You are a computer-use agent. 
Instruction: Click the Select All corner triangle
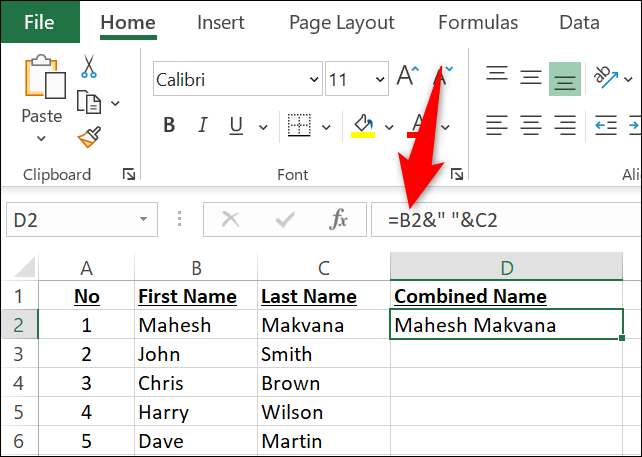click(x=24, y=268)
